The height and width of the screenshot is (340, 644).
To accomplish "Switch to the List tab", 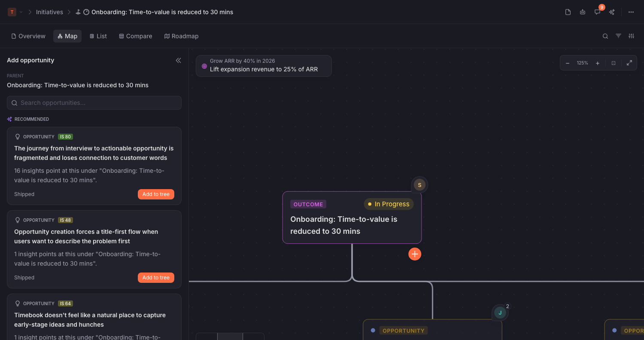I will pos(98,36).
